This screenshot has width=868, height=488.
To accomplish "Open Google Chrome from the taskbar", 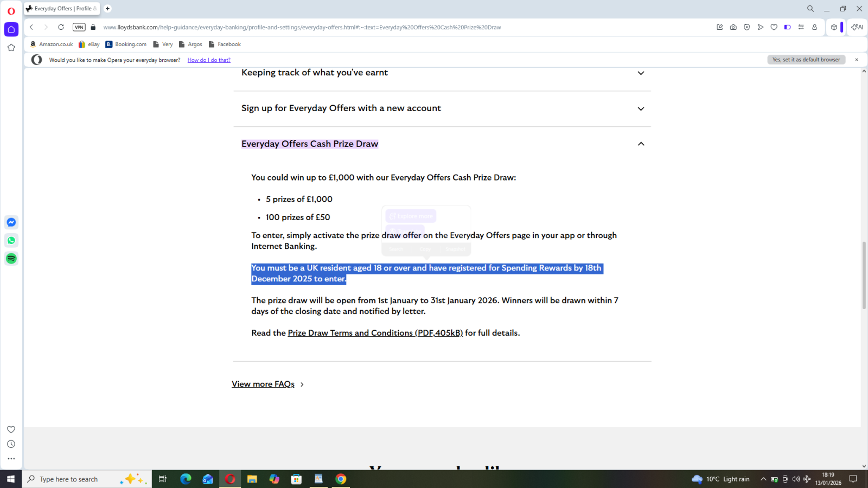I will click(x=341, y=479).
